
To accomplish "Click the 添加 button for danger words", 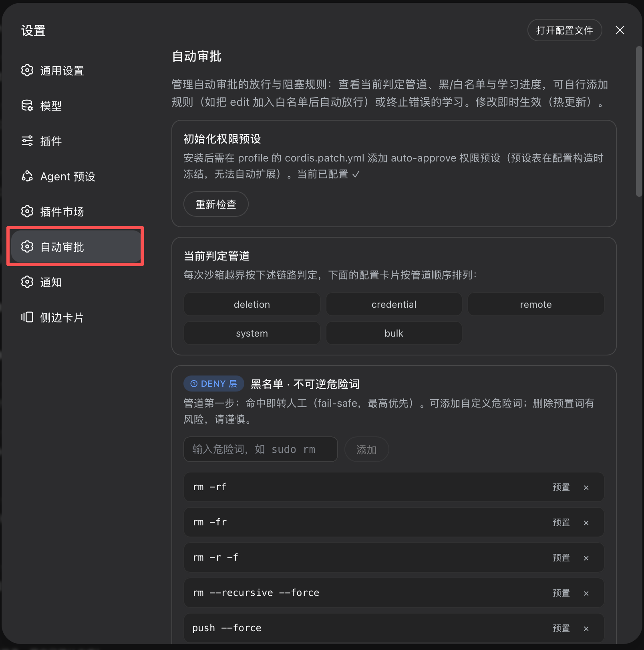I will [366, 450].
